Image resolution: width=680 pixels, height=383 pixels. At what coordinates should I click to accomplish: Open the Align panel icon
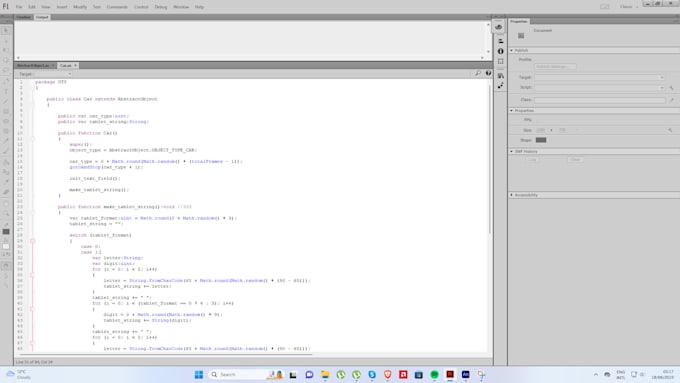[x=500, y=41]
